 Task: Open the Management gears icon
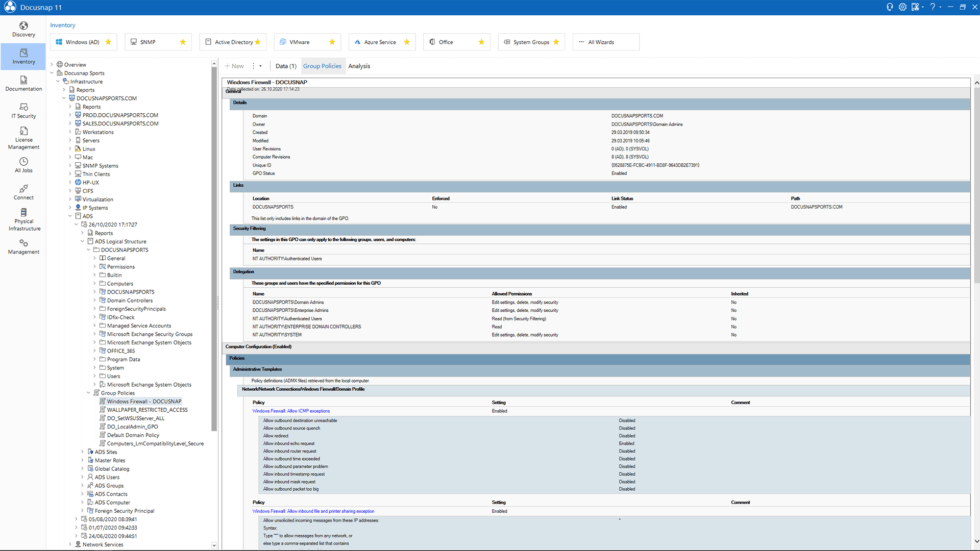pos(23,243)
